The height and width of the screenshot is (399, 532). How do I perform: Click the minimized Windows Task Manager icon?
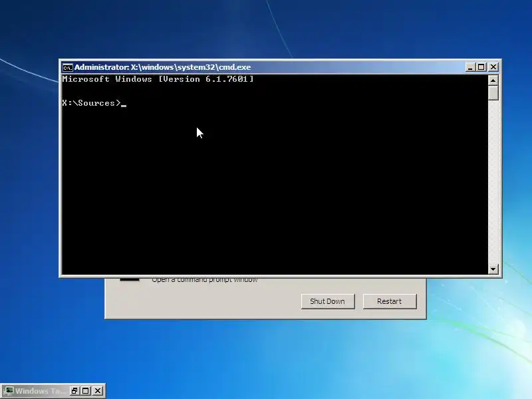[9, 391]
